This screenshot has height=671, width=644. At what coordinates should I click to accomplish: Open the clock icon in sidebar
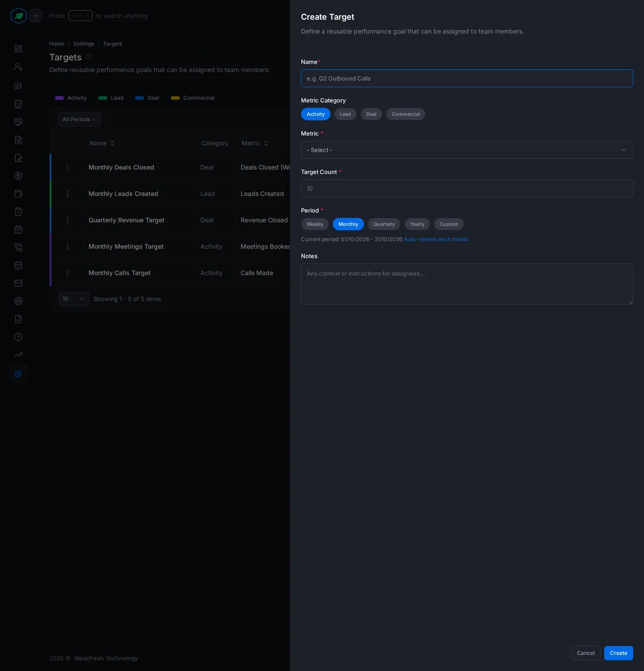(x=18, y=337)
